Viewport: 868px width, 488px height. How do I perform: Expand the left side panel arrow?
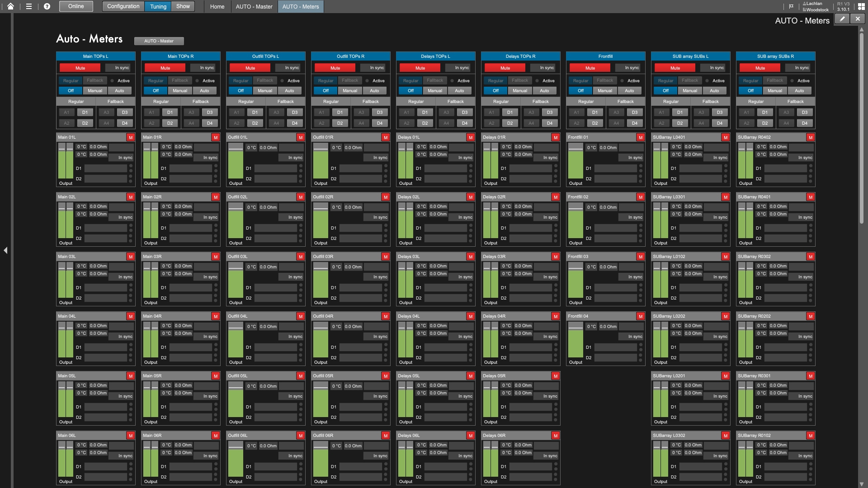[x=5, y=250]
